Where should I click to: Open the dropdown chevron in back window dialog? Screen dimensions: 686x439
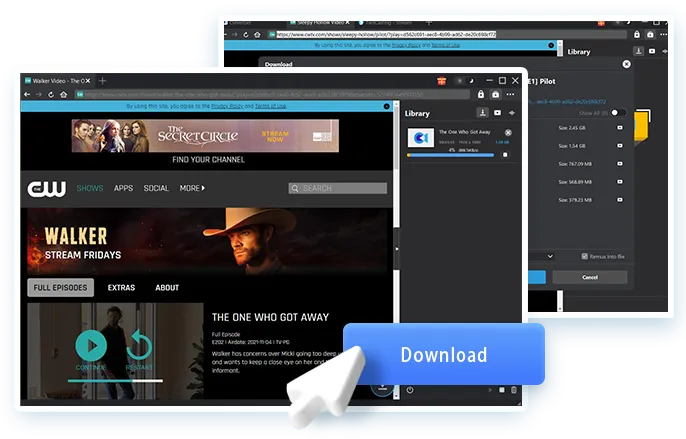coord(550,256)
